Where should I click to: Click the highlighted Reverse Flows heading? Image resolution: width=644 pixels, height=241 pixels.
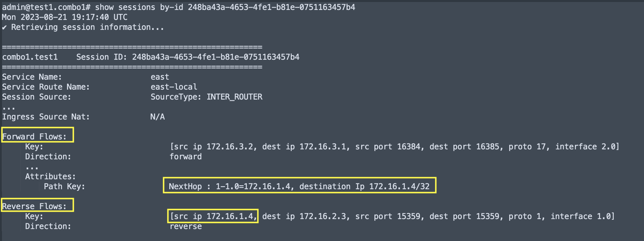coord(35,206)
